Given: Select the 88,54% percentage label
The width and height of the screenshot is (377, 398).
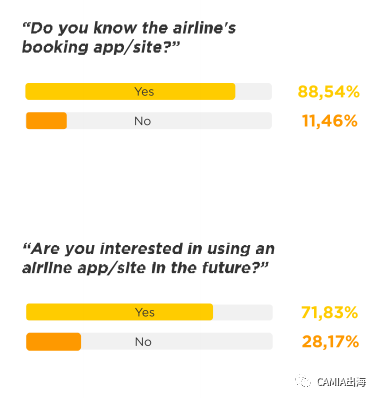Looking at the screenshot, I should [328, 91].
